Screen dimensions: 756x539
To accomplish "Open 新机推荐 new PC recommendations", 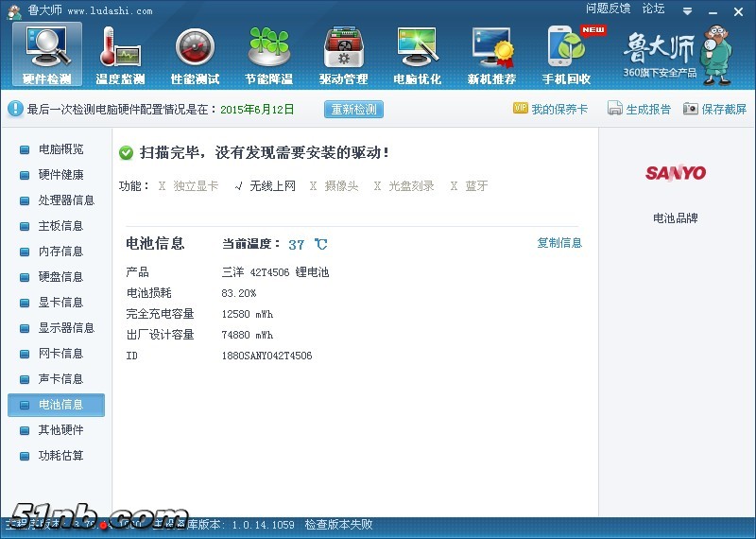I will 491,55.
